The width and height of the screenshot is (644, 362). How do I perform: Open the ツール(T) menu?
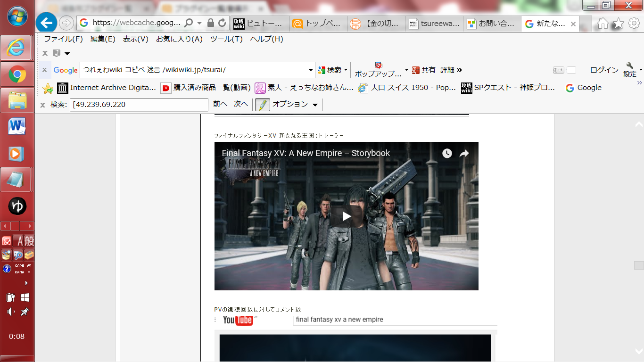pyautogui.click(x=226, y=39)
